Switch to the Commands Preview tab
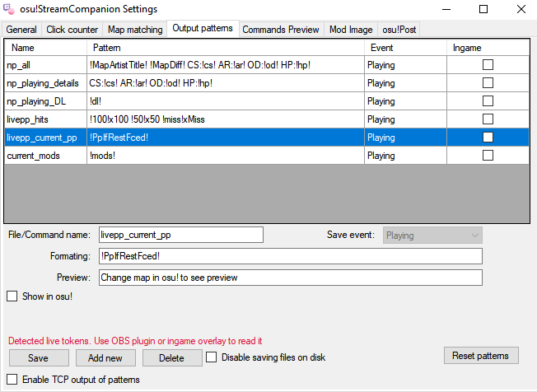The image size is (537, 392). (281, 30)
